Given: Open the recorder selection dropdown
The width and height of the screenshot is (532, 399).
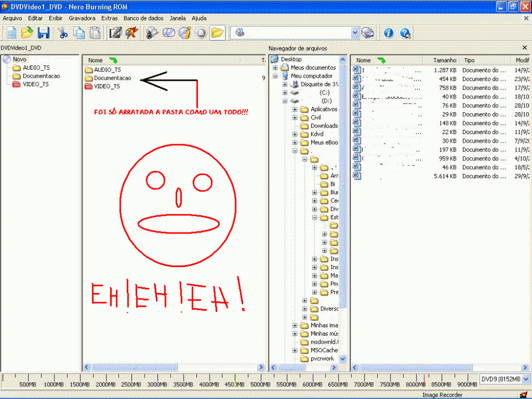Looking at the screenshot, I should pos(355,33).
